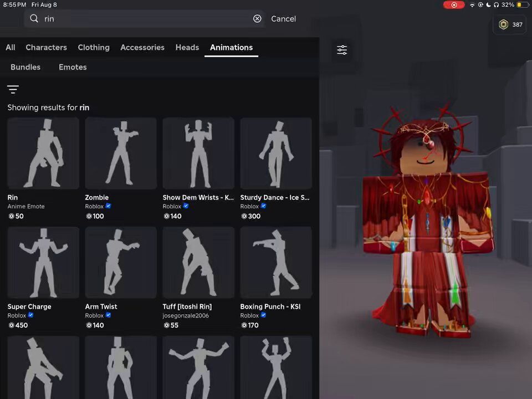Click the search field containing rin
Image resolution: width=532 pixels, height=399 pixels.
click(144, 19)
